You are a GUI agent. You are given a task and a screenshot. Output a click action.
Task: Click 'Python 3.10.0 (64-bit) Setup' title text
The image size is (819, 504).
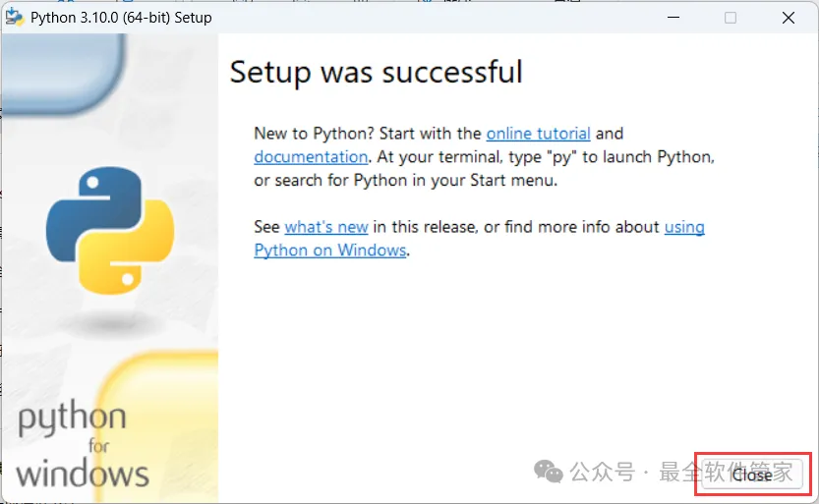tap(121, 18)
